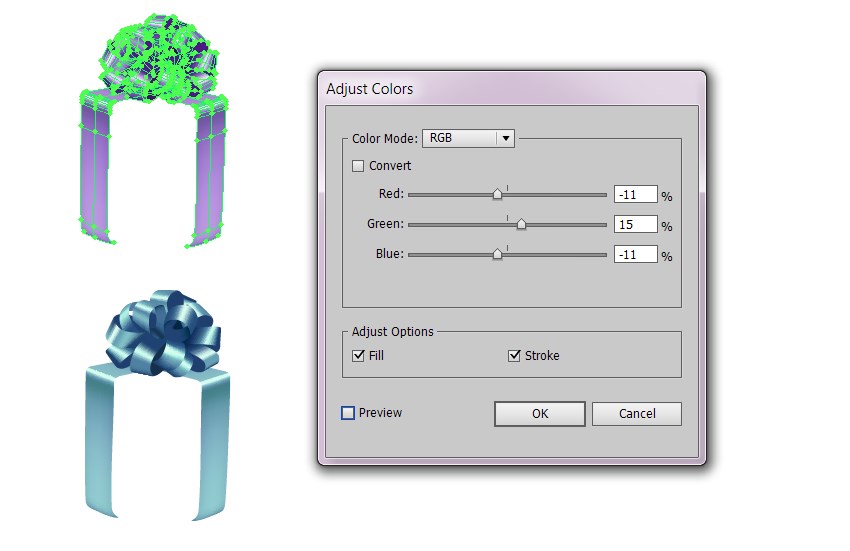Screen dimensions: 850x551
Task: Cancel the Adjust Colors dialog
Action: tap(637, 414)
